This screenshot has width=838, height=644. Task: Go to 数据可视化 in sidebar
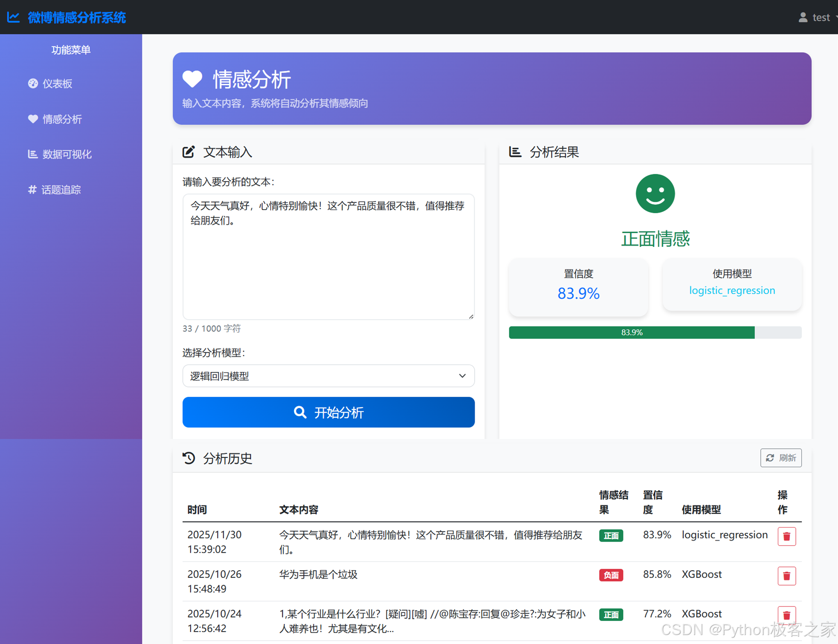pos(67,154)
